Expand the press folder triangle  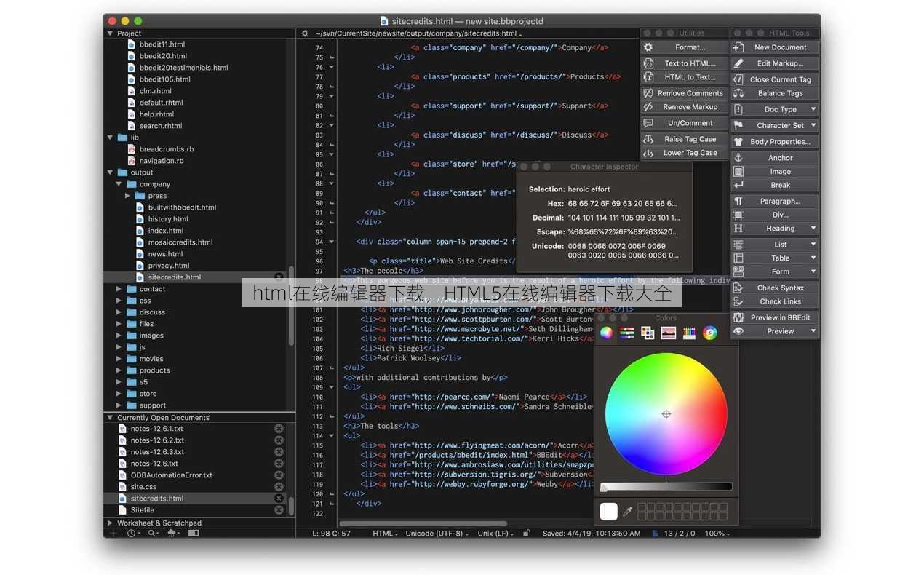pos(128,196)
